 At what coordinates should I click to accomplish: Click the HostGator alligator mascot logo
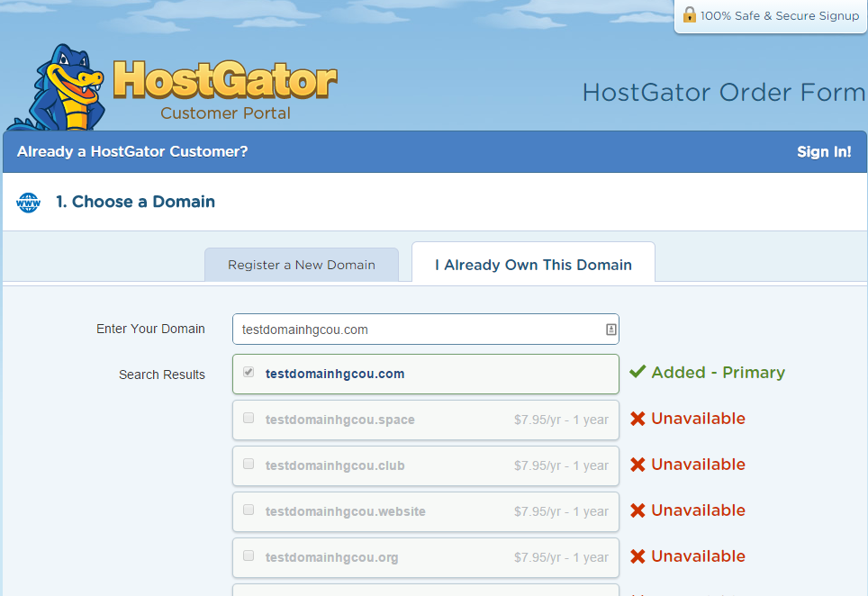[56, 87]
